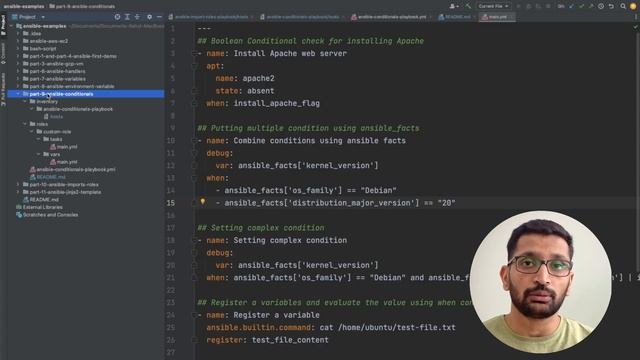The width and height of the screenshot is (640, 360).
Task: Select the part-3-ansible-gcp-vm folder
Action: point(56,64)
